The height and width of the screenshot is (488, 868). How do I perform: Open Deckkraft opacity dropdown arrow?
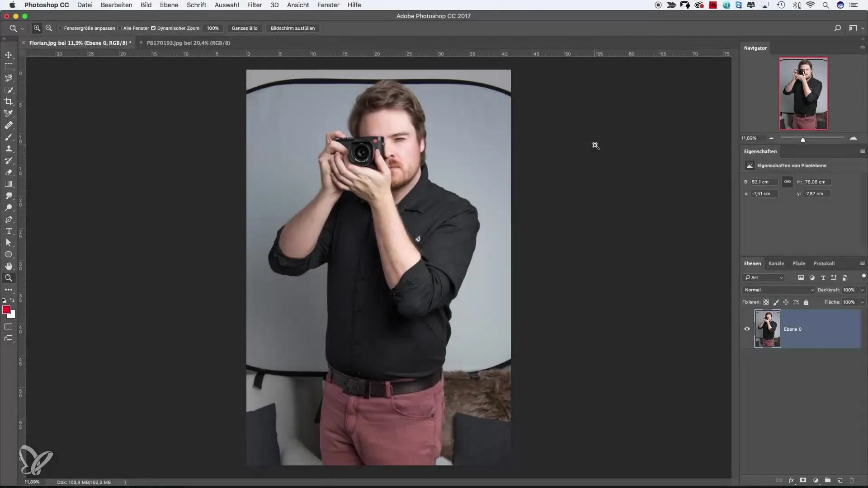(862, 290)
